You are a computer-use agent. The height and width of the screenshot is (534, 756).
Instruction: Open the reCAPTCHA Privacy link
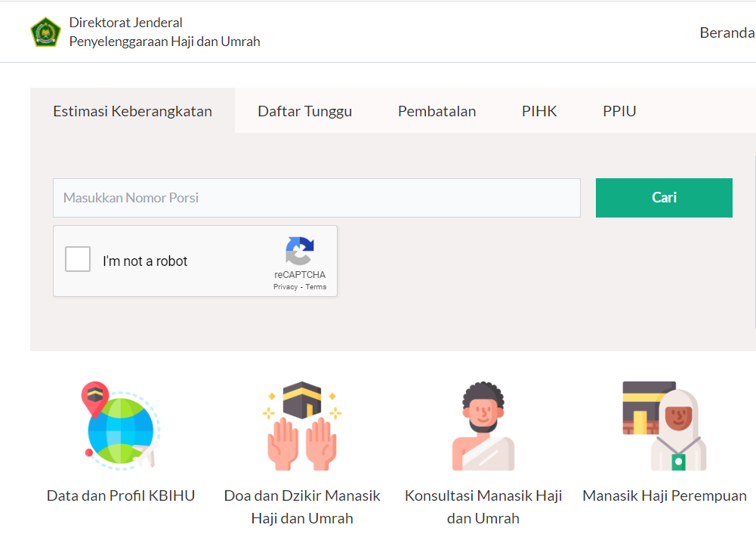pyautogui.click(x=285, y=287)
